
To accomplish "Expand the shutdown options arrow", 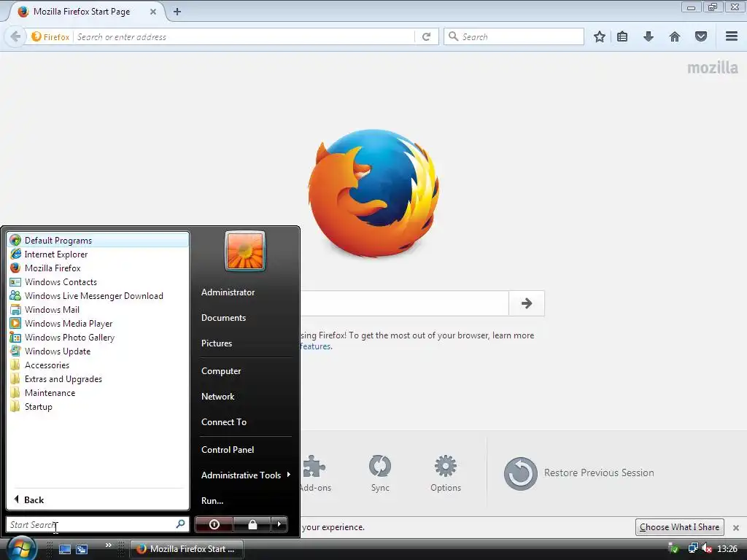I will [x=279, y=524].
